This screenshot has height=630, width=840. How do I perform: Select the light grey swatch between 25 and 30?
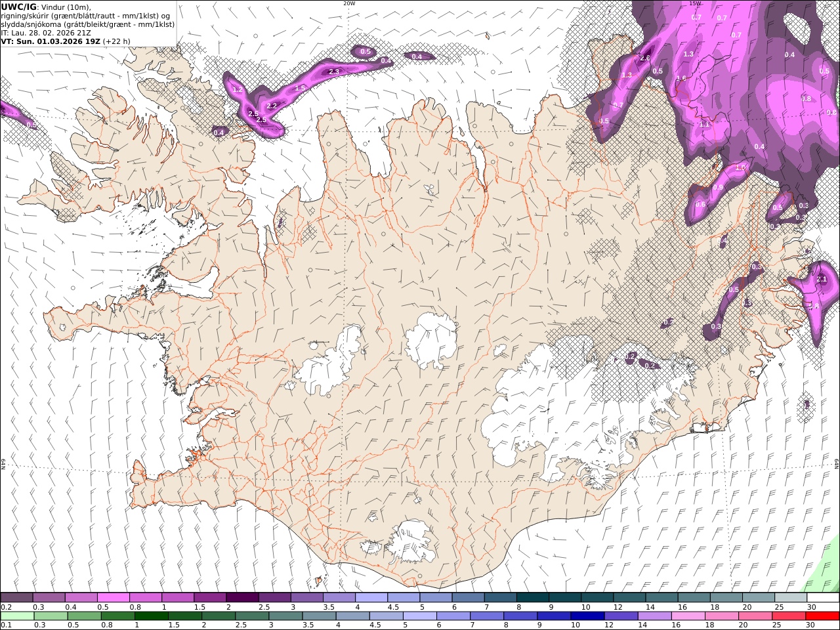pyautogui.click(x=790, y=598)
